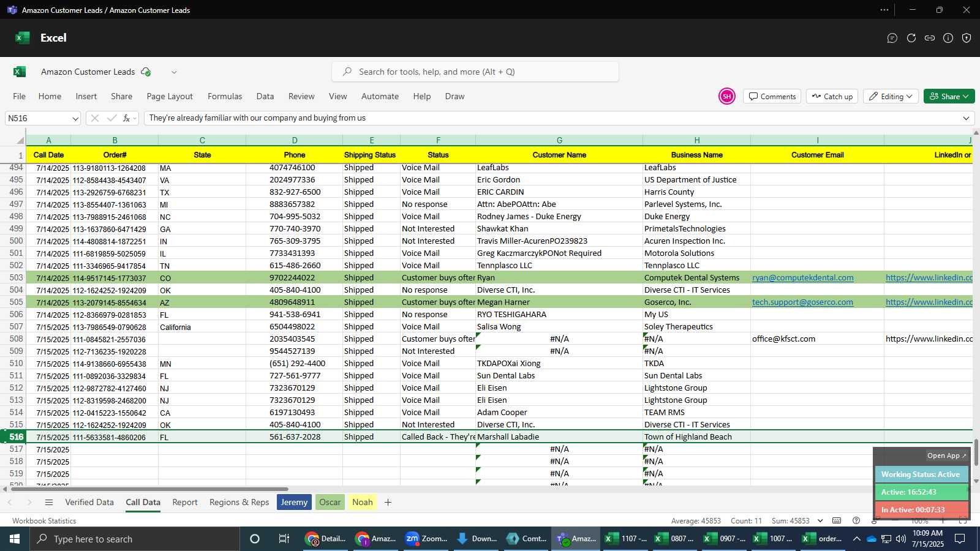The height and width of the screenshot is (551, 980).
Task: Open the notification center icon
Action: coord(960,539)
